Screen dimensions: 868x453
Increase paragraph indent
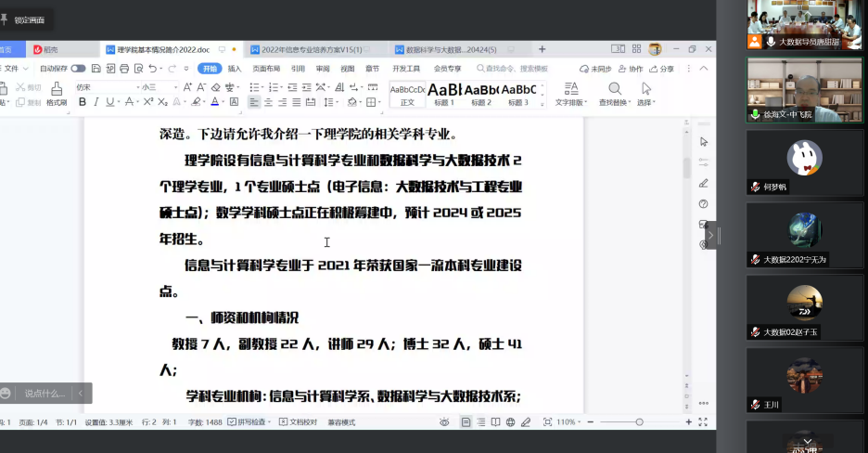point(307,87)
